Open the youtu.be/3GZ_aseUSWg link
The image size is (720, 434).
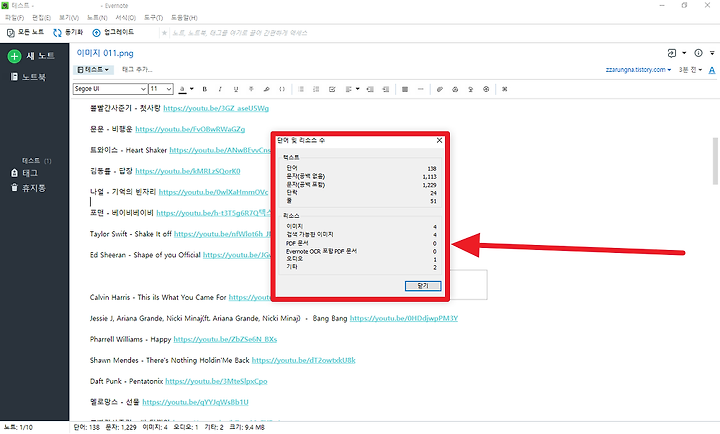click(216, 108)
